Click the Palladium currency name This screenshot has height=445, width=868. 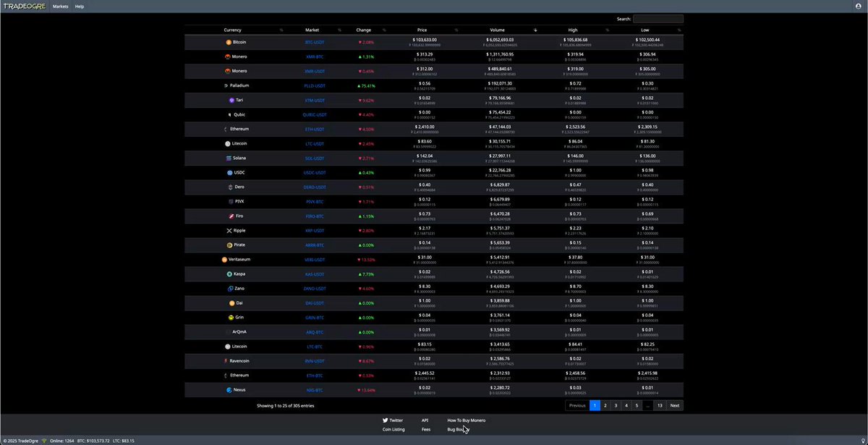click(239, 85)
